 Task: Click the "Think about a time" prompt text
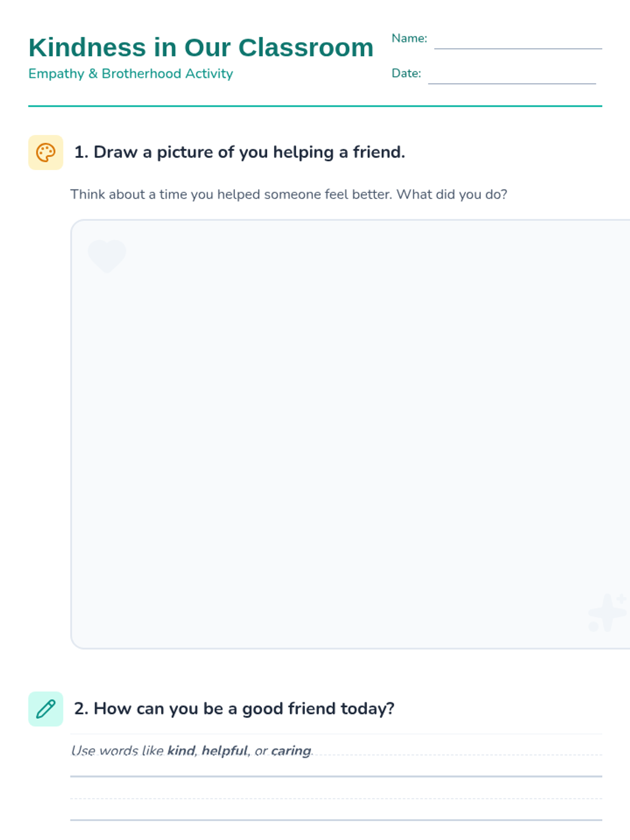pyautogui.click(x=289, y=195)
